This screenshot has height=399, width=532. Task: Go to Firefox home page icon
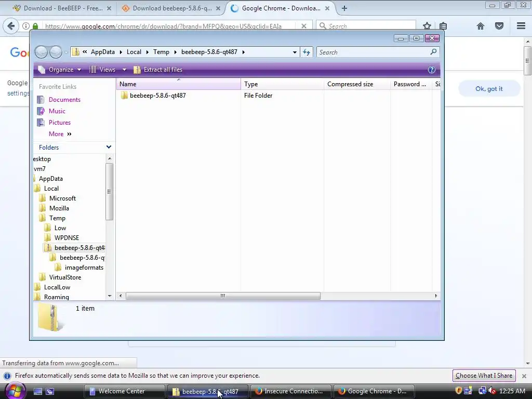(481, 26)
